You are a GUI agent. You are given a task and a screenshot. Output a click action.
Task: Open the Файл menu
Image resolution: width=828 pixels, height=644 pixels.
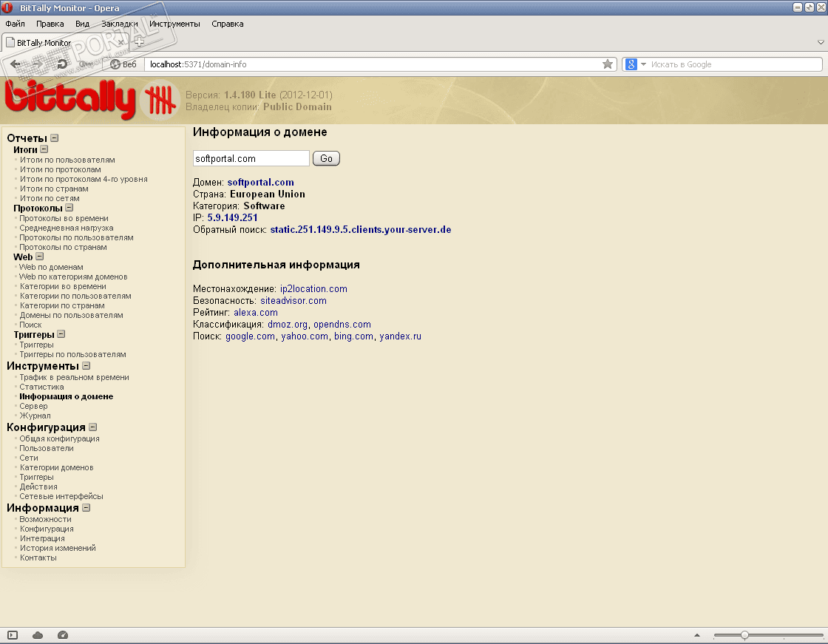[16, 24]
